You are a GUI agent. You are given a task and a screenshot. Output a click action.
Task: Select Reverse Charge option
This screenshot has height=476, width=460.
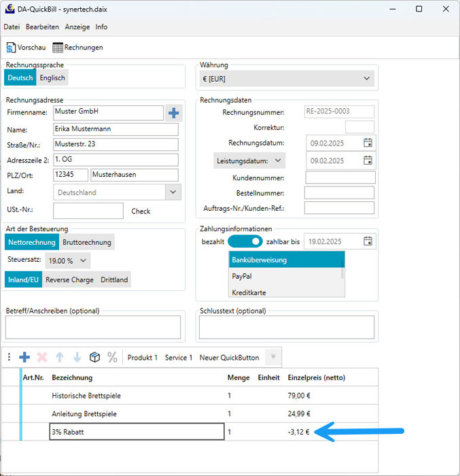pos(69,279)
